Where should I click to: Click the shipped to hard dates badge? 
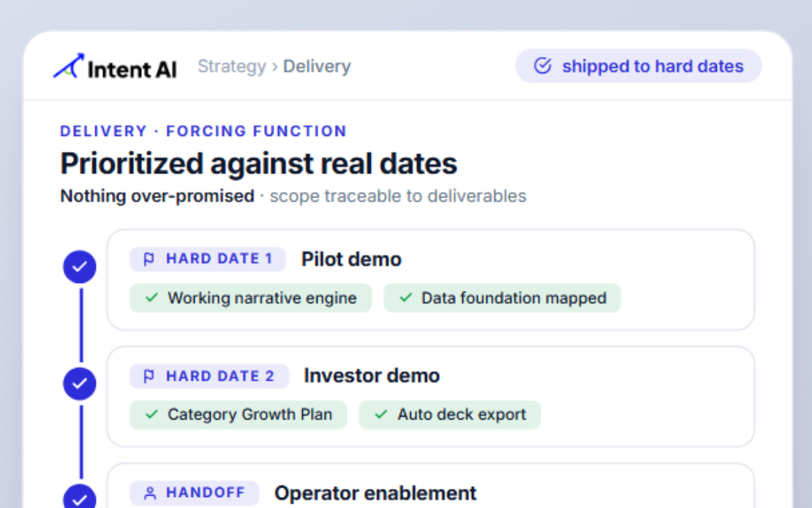(638, 67)
